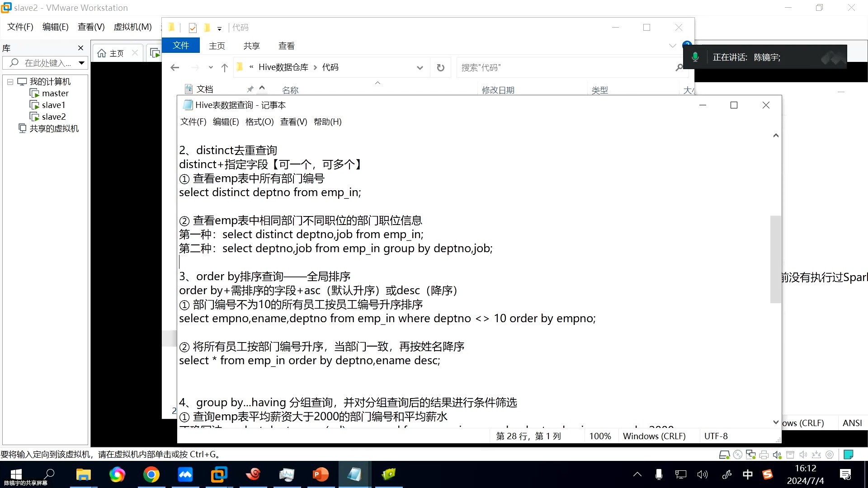868x488 pixels.
Task: Refresh the 代码 folder in Explorer
Action: 440,68
